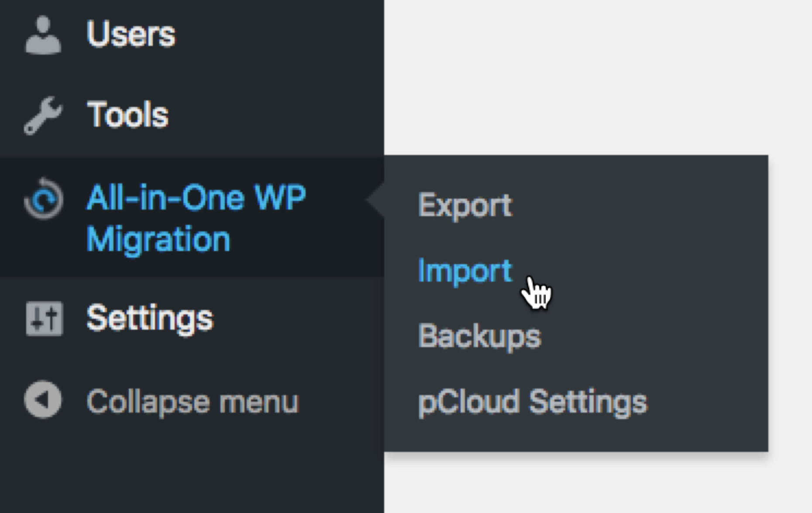
Task: Open the Users menu label
Action: point(131,34)
